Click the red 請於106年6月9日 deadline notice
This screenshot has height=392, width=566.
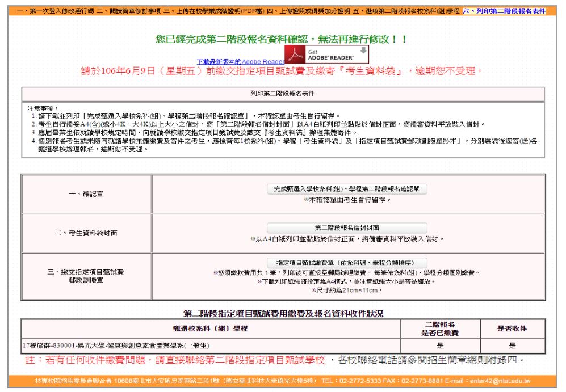point(282,71)
